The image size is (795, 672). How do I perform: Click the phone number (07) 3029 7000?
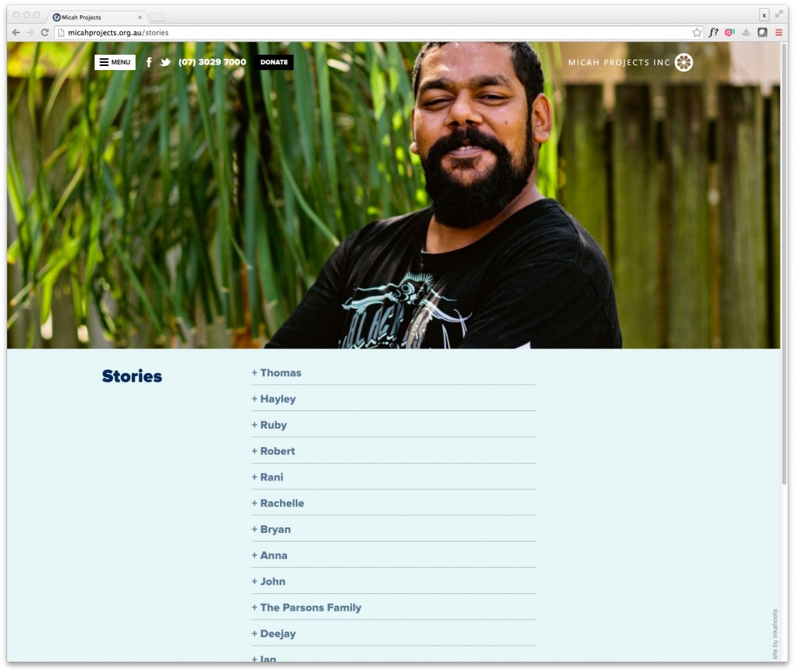(x=212, y=62)
